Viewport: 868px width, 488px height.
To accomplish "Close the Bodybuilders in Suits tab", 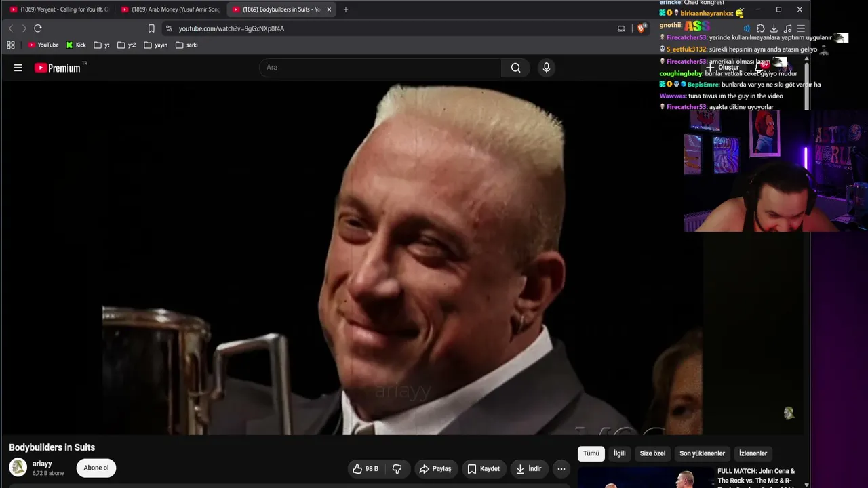I will (329, 9).
